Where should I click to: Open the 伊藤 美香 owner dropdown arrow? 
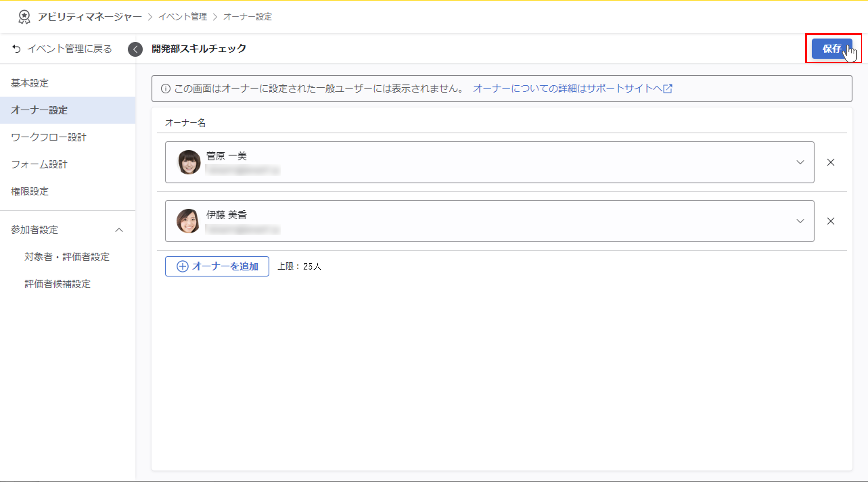(x=800, y=221)
